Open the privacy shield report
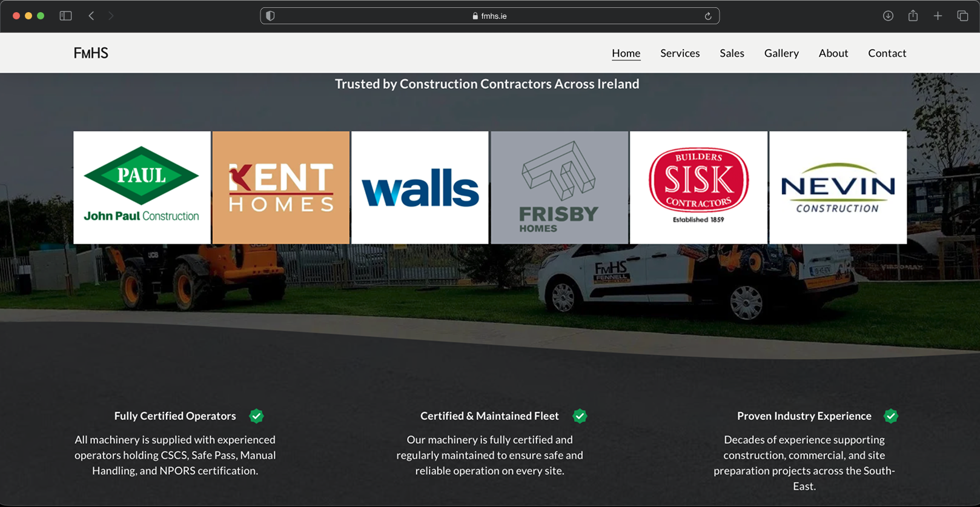980x507 pixels. (270, 16)
